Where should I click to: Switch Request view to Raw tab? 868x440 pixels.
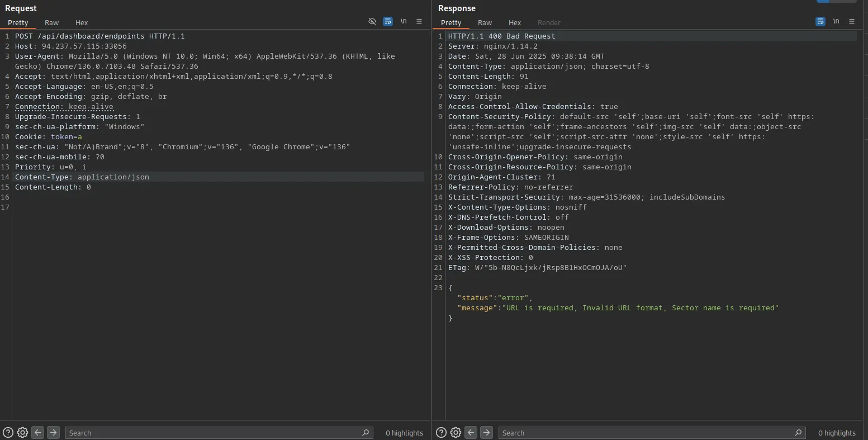point(52,22)
